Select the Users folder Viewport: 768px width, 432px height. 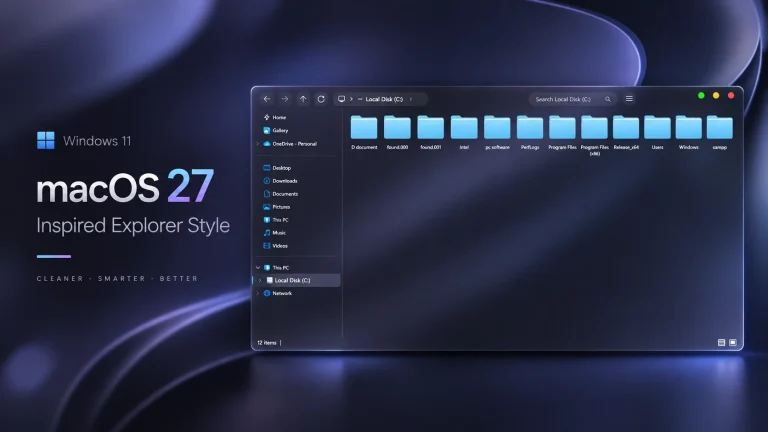(x=657, y=132)
